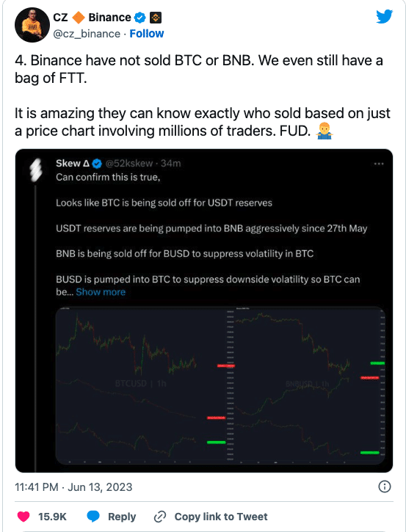Click the blue verified badge beside Binance

click(139, 18)
